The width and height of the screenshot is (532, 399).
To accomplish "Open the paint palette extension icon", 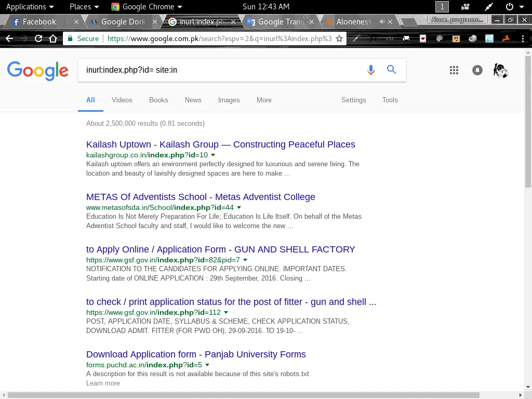I will [x=440, y=38].
